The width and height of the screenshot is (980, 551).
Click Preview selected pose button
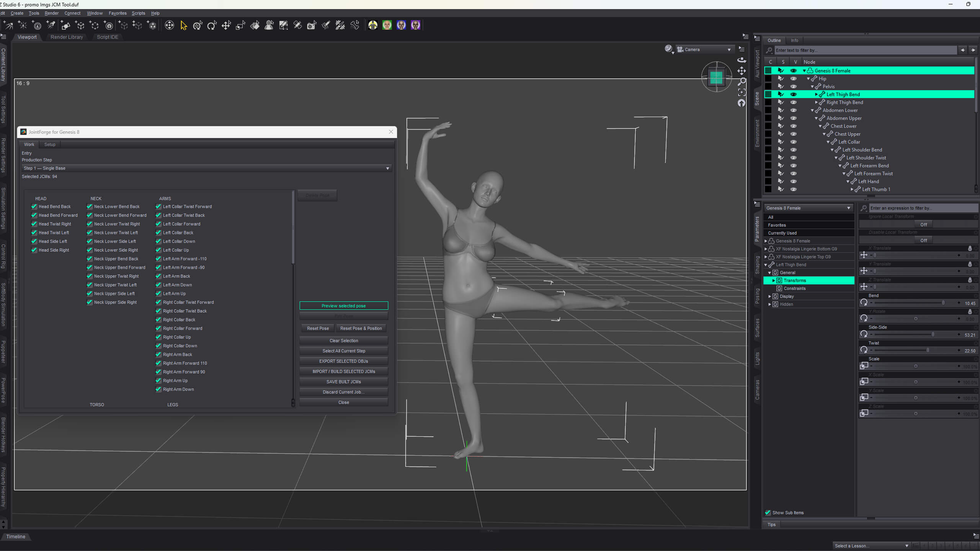344,306
